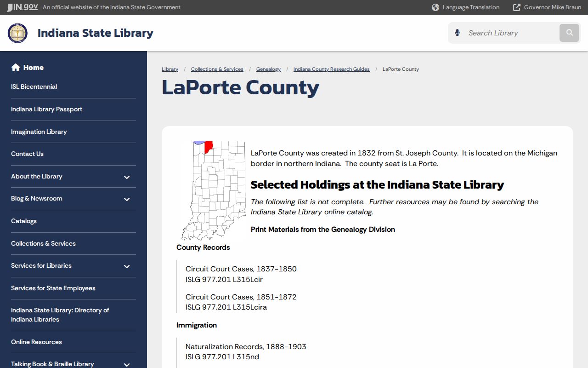Click the County Records subheading
This screenshot has width=588, height=368.
(x=203, y=247)
